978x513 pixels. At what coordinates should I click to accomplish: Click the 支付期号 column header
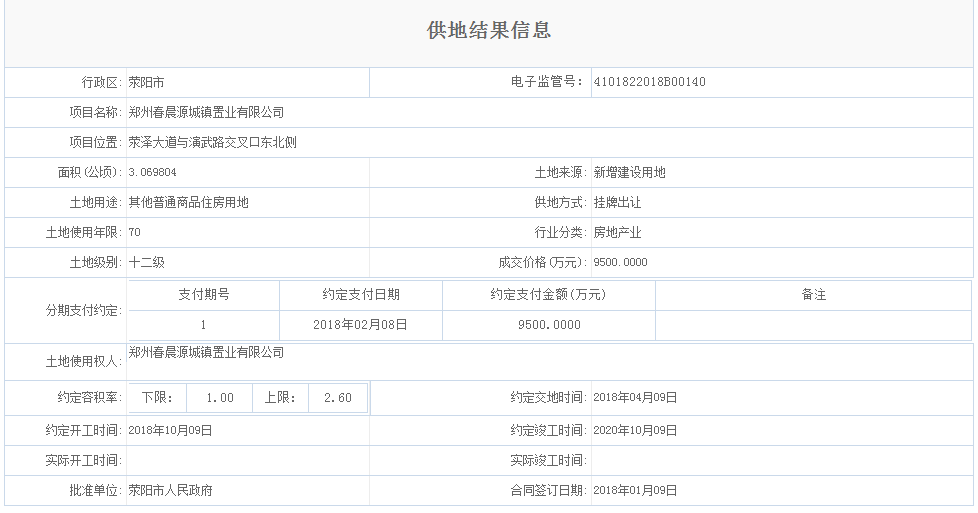click(204, 295)
